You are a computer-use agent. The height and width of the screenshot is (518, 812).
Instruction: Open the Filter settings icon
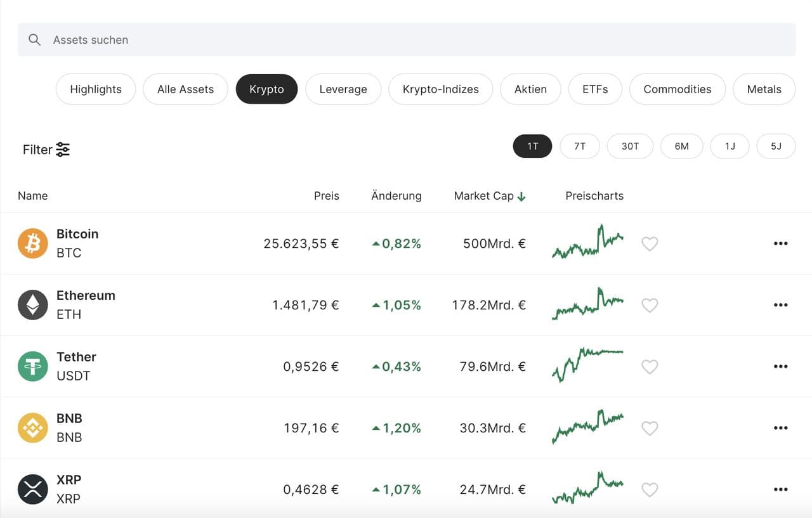pos(63,150)
